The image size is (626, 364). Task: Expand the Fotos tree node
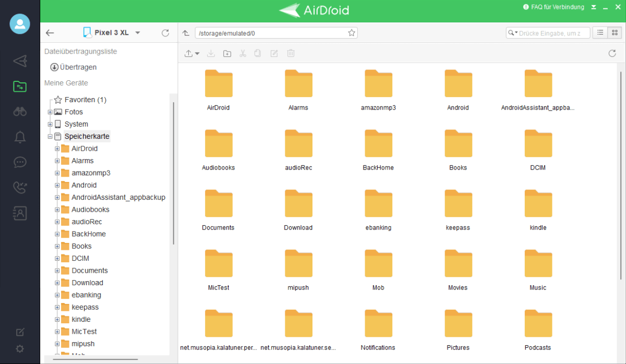pos(50,112)
